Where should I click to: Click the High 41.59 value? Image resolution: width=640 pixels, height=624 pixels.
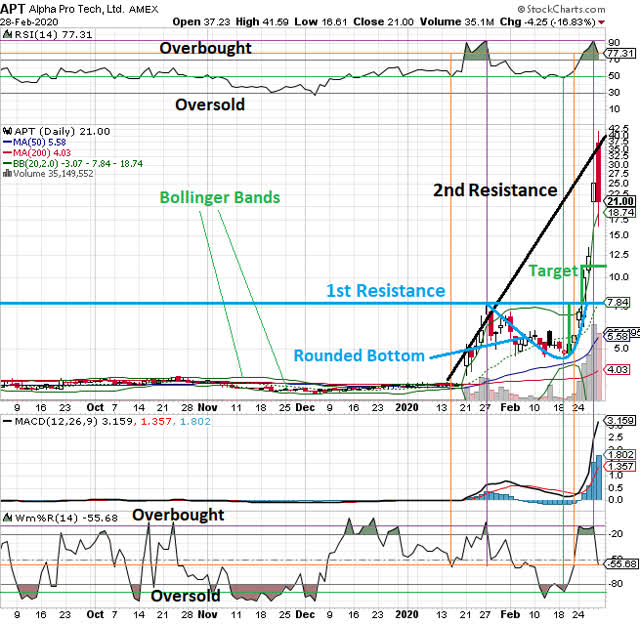[262, 22]
